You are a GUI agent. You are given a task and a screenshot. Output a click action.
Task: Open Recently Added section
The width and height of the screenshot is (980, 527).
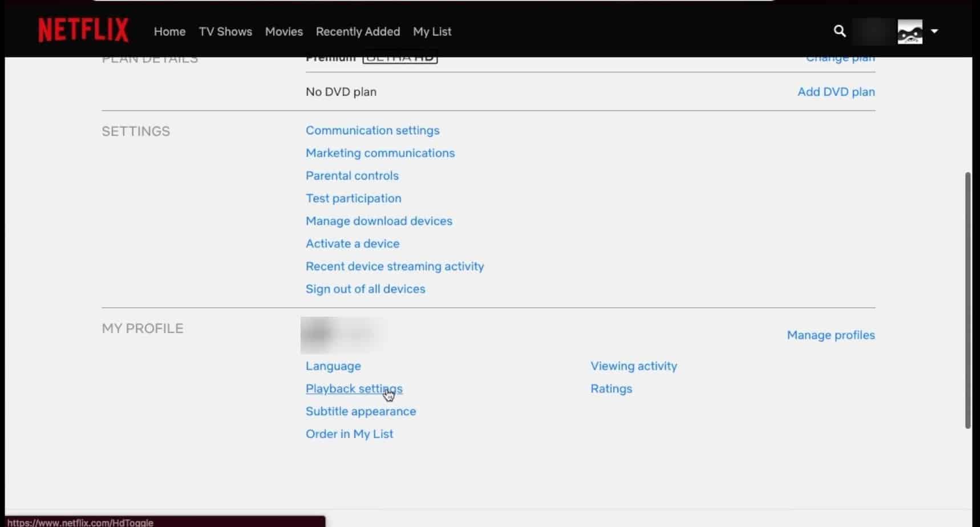[x=358, y=32]
